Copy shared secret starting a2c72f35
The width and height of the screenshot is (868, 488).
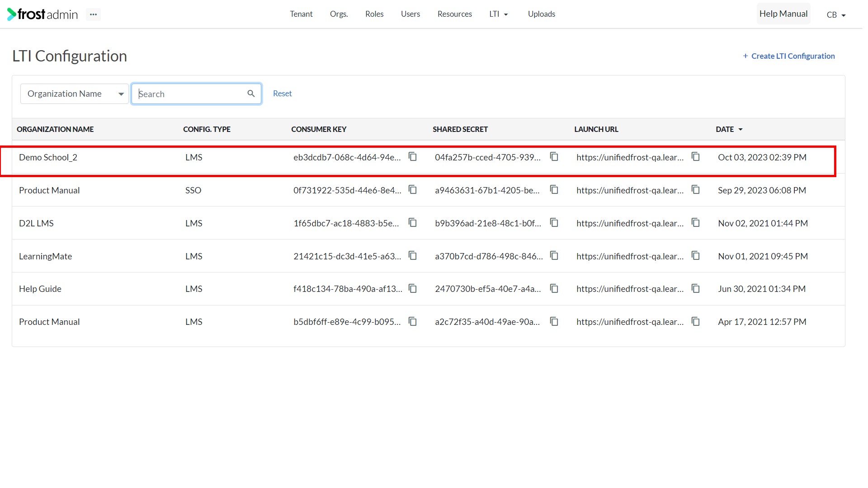554,321
